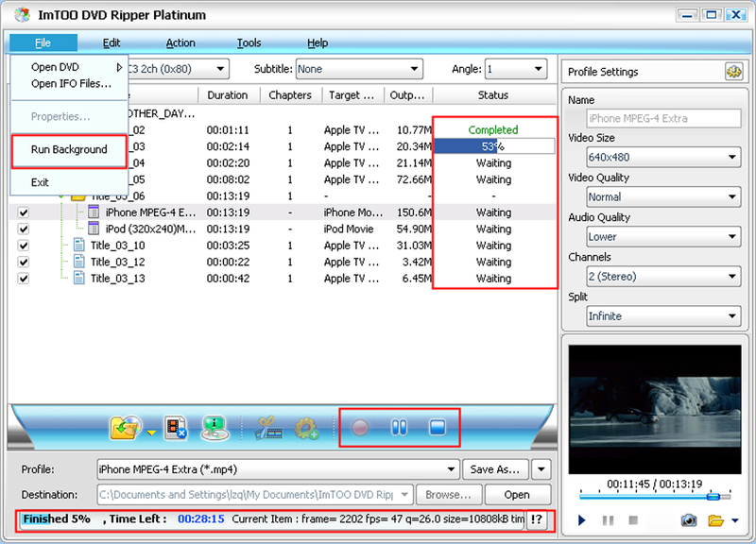Click the Target column header
756x544 pixels.
pos(352,95)
